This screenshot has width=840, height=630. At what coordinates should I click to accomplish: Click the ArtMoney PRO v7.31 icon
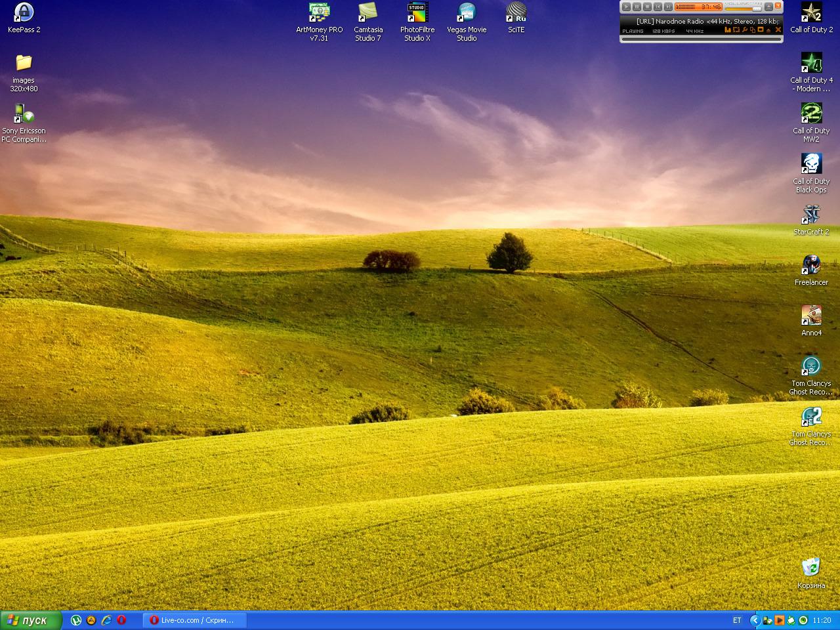pyautogui.click(x=319, y=12)
